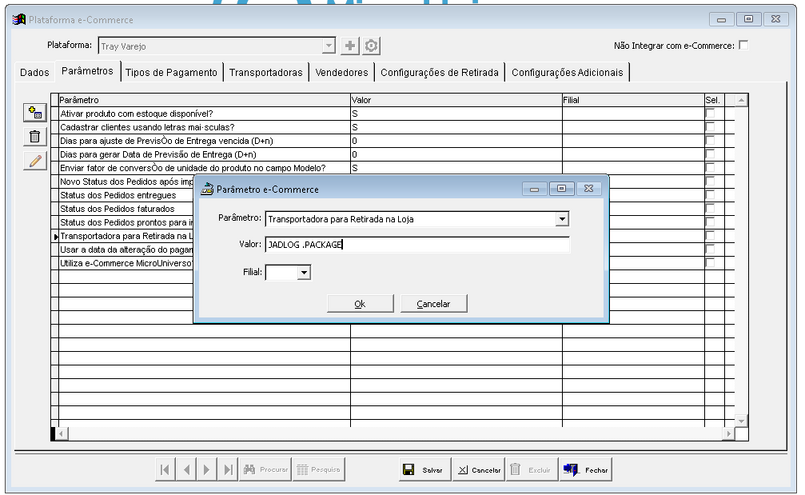The height and width of the screenshot is (495, 805).
Task: Click the grid horizontal scrollbar left arrow
Action: tap(61, 434)
